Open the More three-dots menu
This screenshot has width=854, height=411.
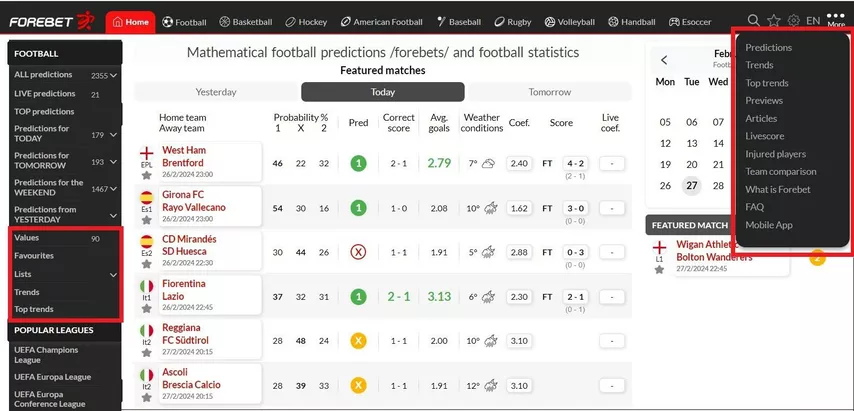tap(836, 20)
